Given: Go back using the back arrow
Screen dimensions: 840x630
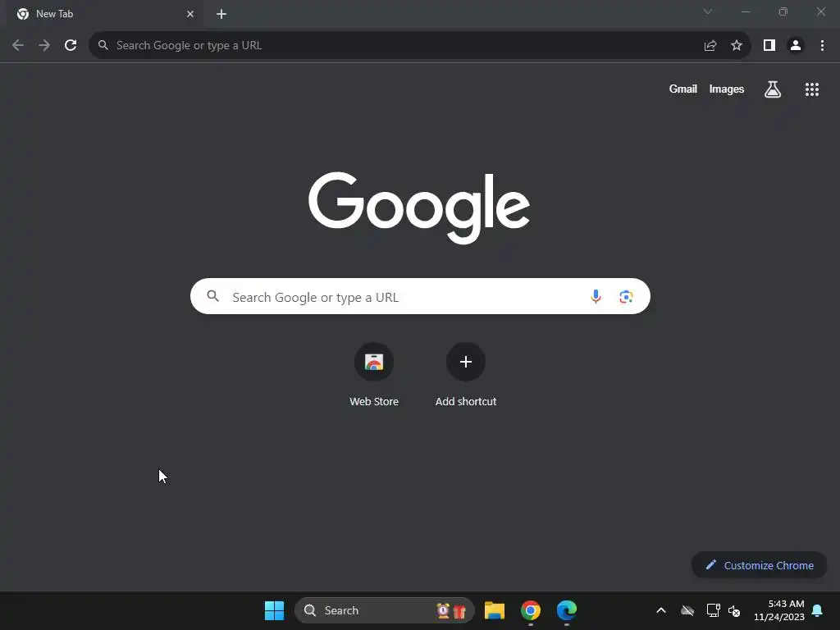Looking at the screenshot, I should pos(18,46).
